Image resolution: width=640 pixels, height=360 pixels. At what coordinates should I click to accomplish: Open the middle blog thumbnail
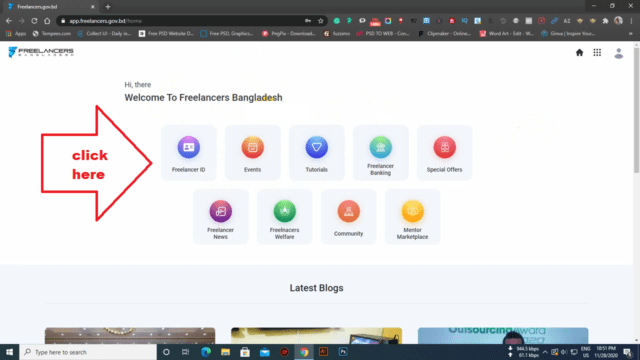click(x=316, y=336)
